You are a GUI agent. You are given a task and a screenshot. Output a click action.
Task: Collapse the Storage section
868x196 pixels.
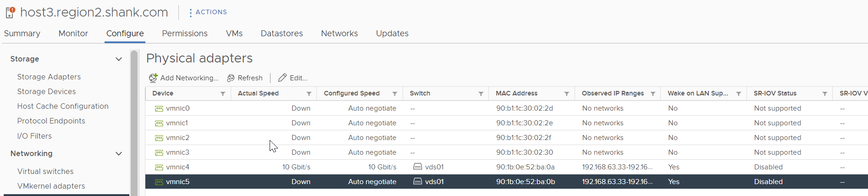coord(119,59)
